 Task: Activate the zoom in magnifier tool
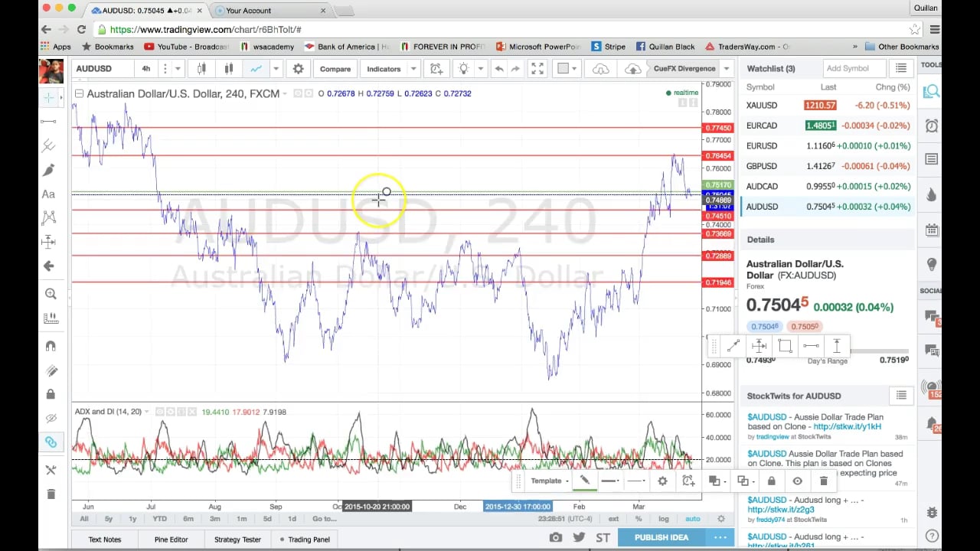[51, 294]
